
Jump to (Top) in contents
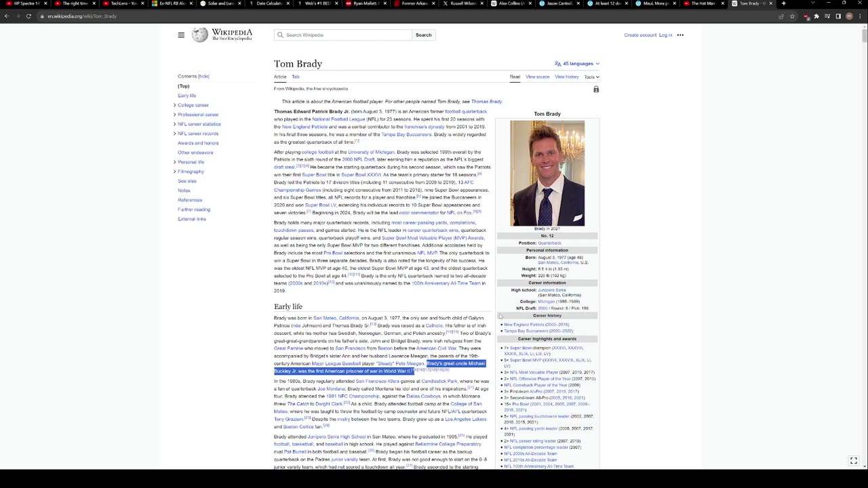point(184,86)
